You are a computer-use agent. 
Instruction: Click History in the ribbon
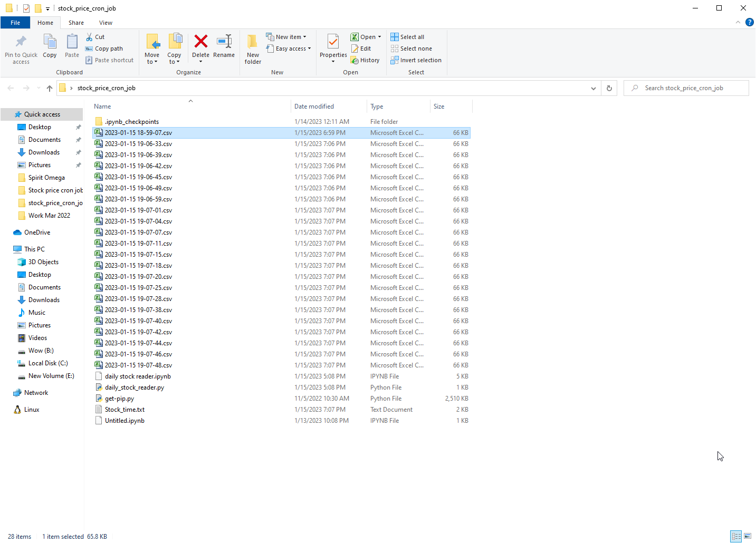[365, 60]
